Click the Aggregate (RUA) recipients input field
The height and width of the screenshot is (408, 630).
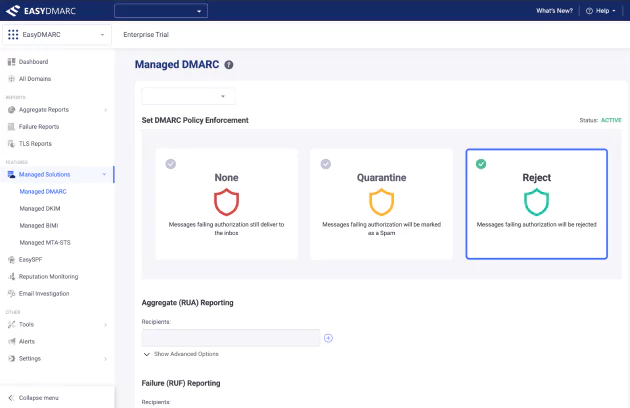coord(231,338)
